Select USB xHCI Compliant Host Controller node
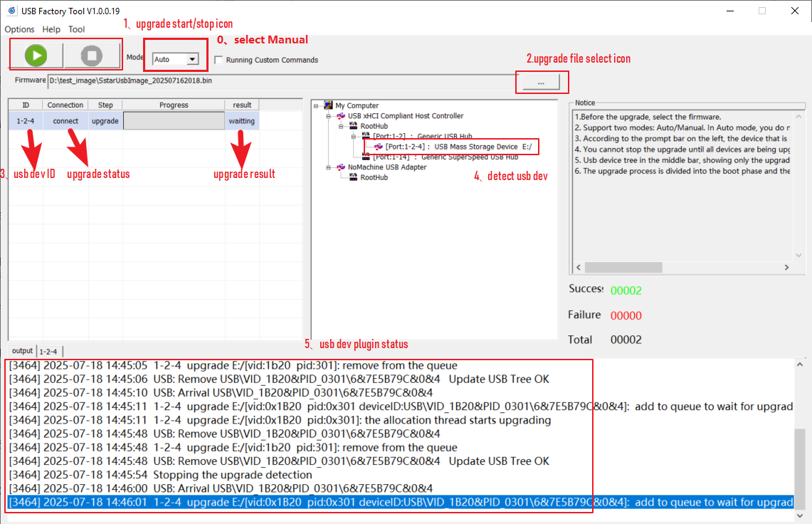Screen dimensions: 812x524 coord(405,116)
